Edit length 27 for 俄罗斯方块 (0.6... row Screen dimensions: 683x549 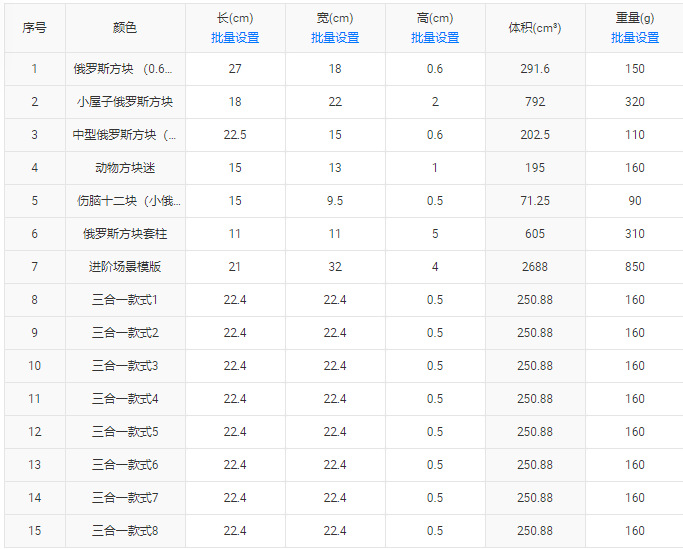click(235, 69)
